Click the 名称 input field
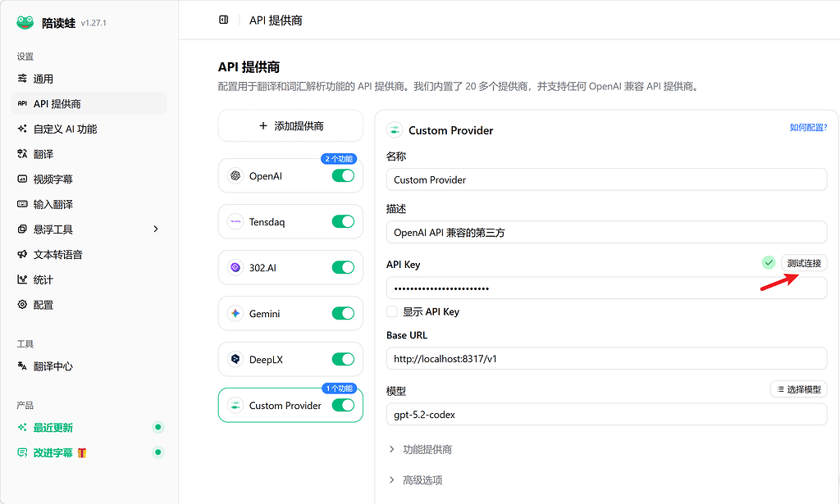The width and height of the screenshot is (840, 504). tap(606, 179)
